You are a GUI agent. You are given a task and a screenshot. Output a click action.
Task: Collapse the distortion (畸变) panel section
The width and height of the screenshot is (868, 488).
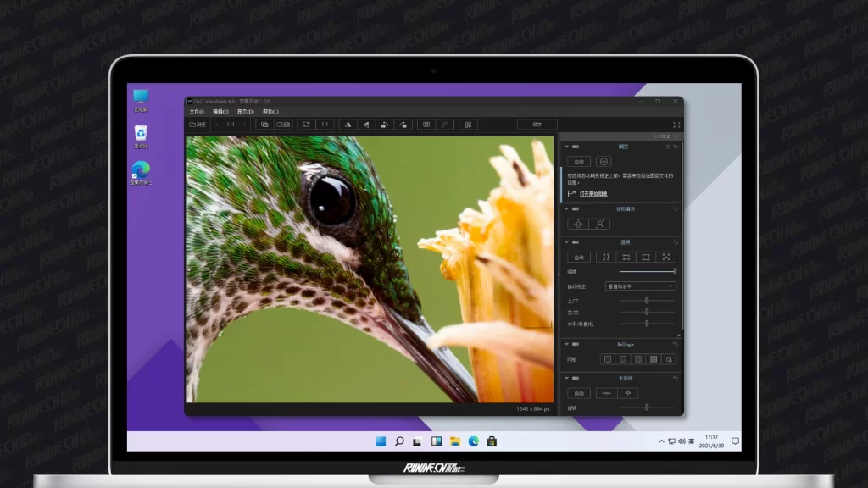566,147
